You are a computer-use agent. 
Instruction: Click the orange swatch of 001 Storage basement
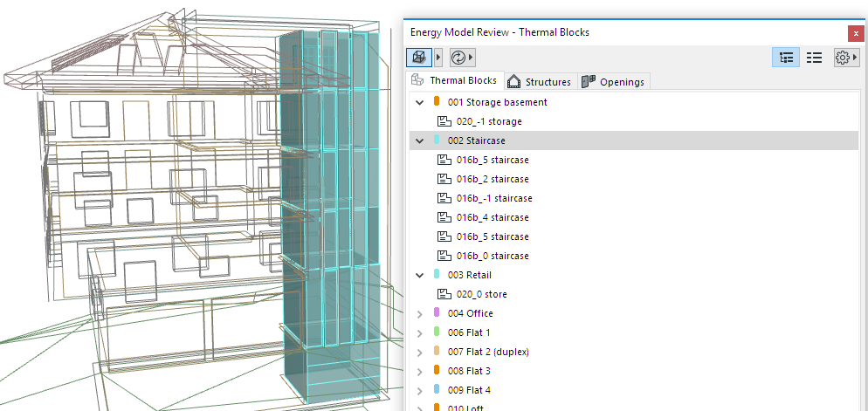point(437,102)
